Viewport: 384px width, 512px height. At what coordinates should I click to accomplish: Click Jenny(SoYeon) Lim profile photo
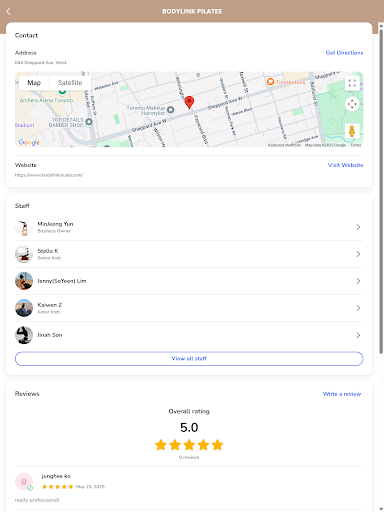pyautogui.click(x=24, y=281)
